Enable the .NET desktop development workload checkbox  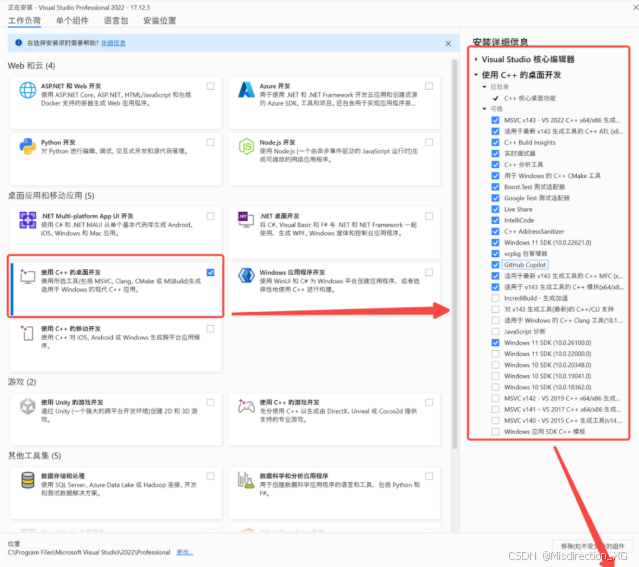point(429,216)
